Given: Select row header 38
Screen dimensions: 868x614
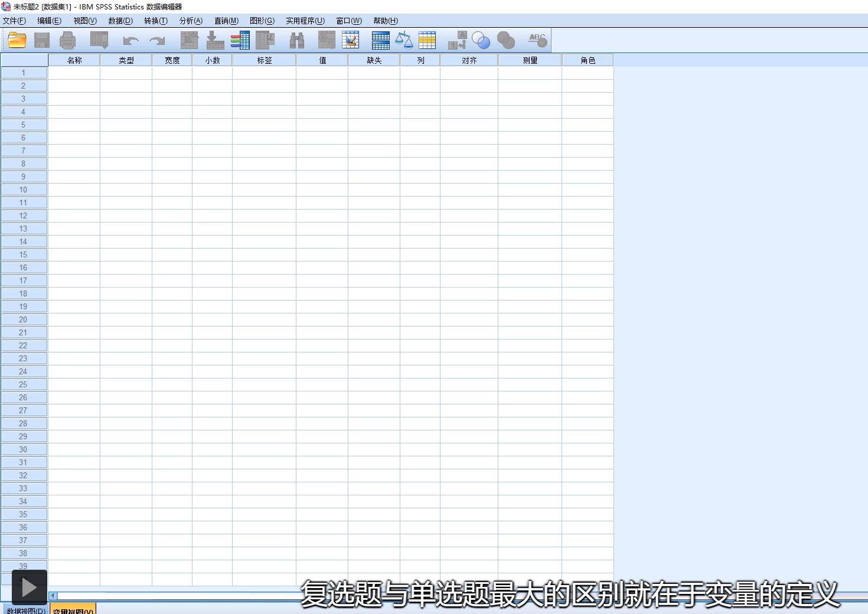Looking at the screenshot, I should (24, 553).
